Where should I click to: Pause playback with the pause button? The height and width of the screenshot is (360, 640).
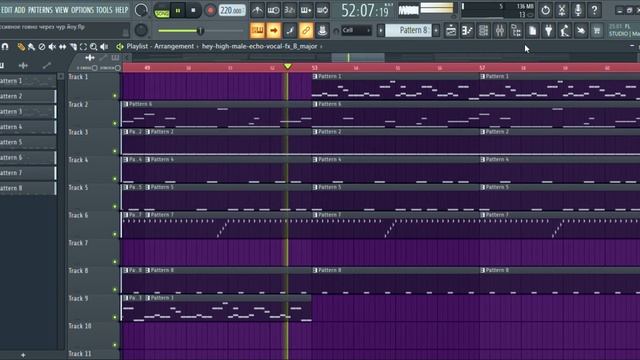coord(178,11)
